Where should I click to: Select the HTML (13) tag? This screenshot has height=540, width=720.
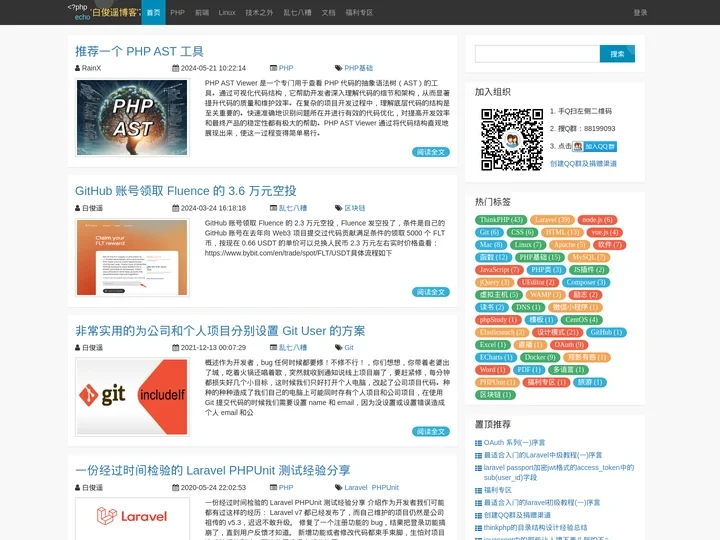pyautogui.click(x=562, y=232)
